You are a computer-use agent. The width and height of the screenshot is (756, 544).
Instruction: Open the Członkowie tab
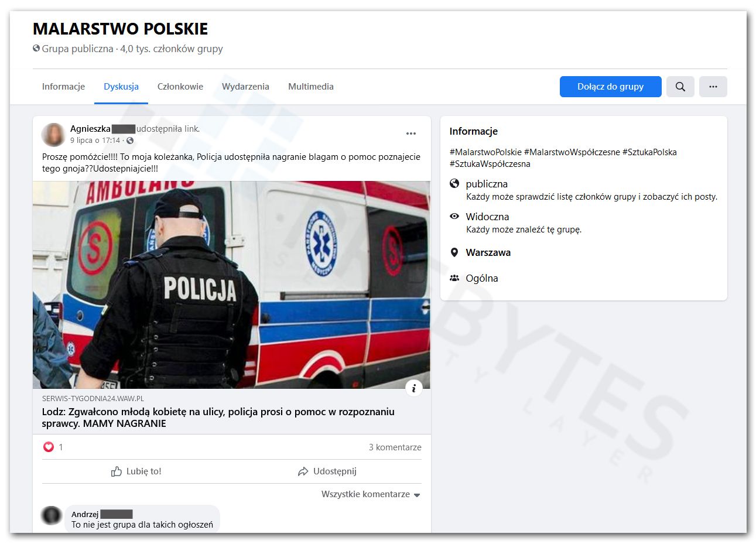[x=180, y=87]
